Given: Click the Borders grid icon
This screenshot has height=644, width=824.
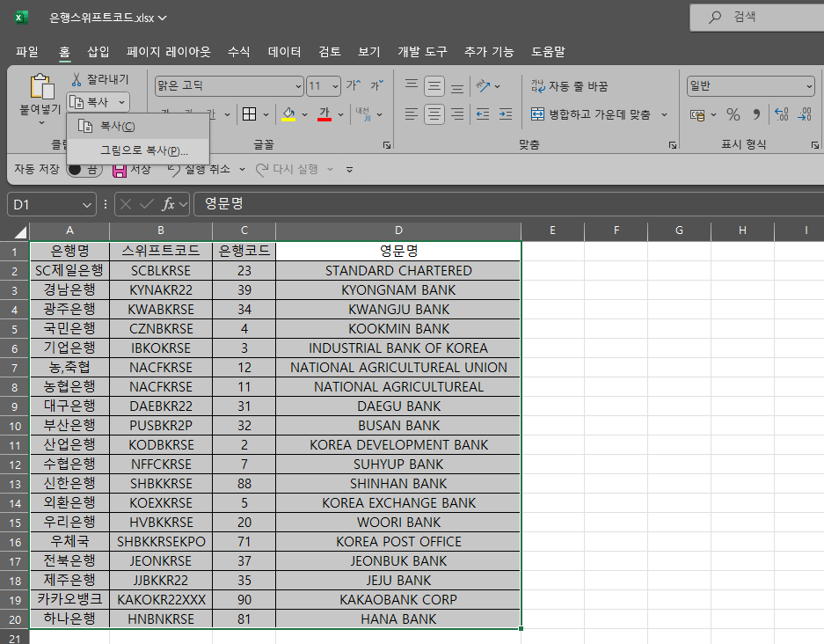Looking at the screenshot, I should coord(249,114).
